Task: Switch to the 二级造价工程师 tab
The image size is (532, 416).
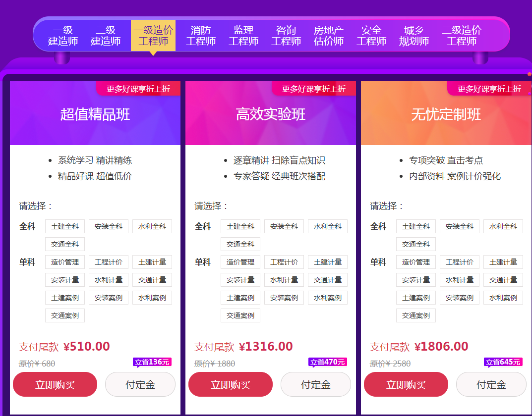Action: click(x=461, y=36)
